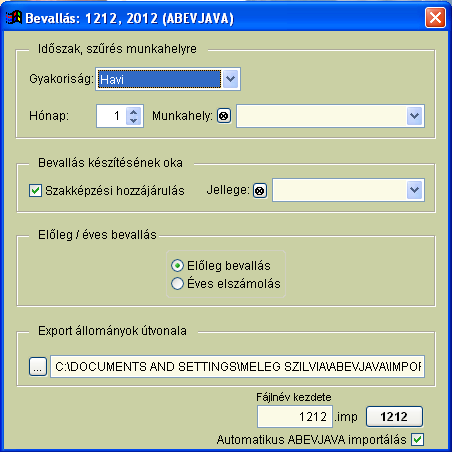The height and width of the screenshot is (452, 452).
Task: Click the Jellege label
Action: tap(228, 190)
